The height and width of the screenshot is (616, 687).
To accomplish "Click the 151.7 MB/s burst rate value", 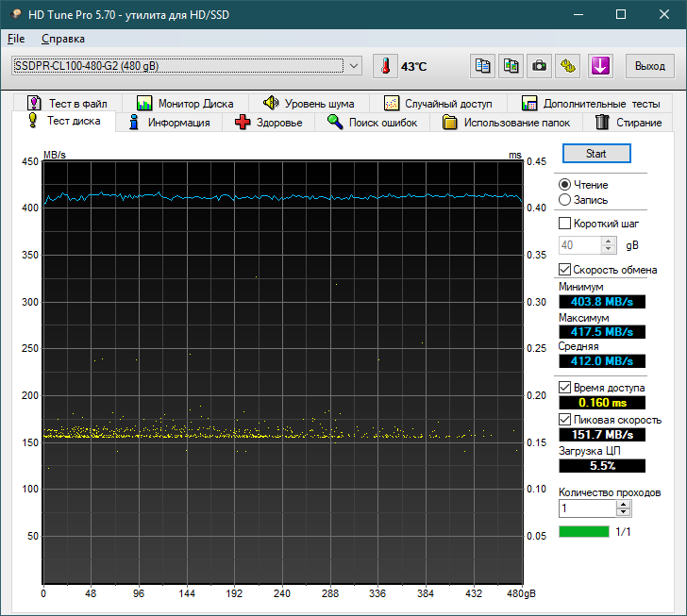I will click(x=602, y=435).
